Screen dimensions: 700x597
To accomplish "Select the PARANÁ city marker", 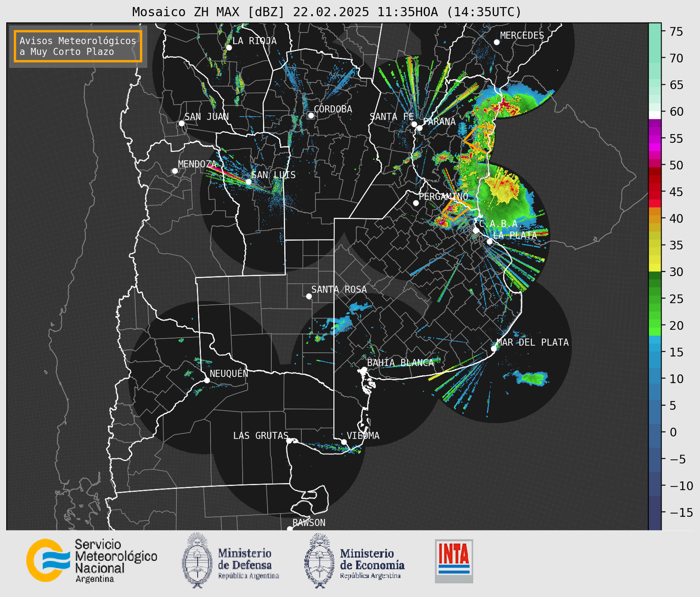I will [420, 128].
